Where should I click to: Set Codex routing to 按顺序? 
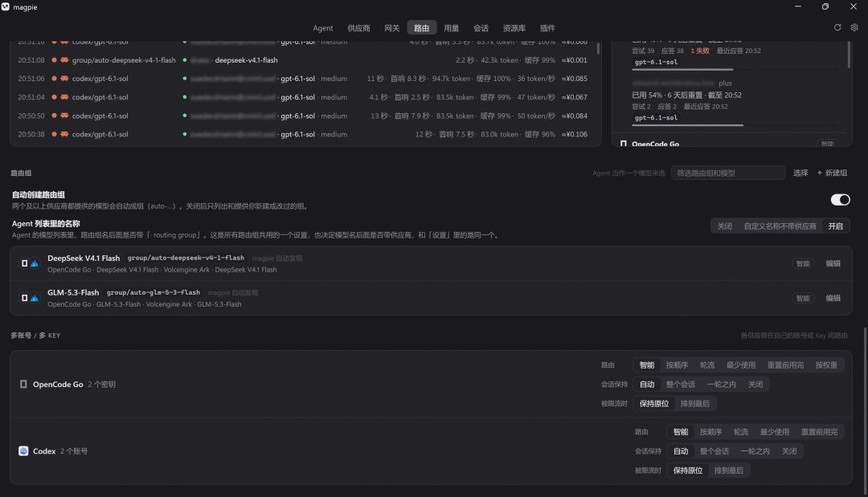710,432
